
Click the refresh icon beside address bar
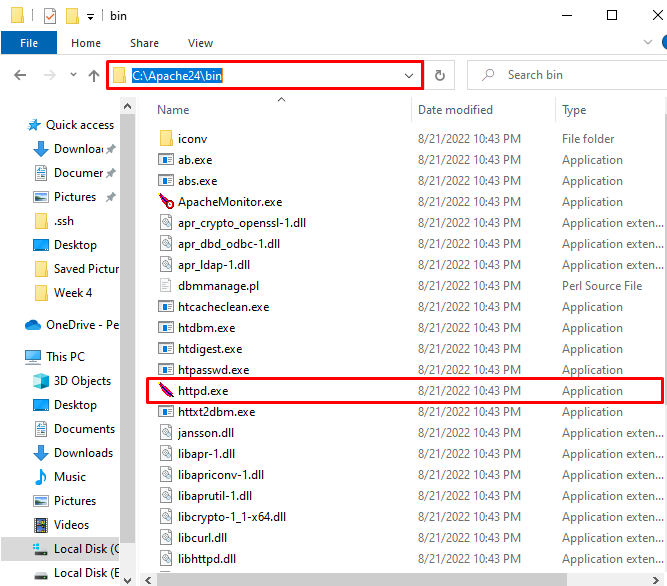[x=440, y=75]
